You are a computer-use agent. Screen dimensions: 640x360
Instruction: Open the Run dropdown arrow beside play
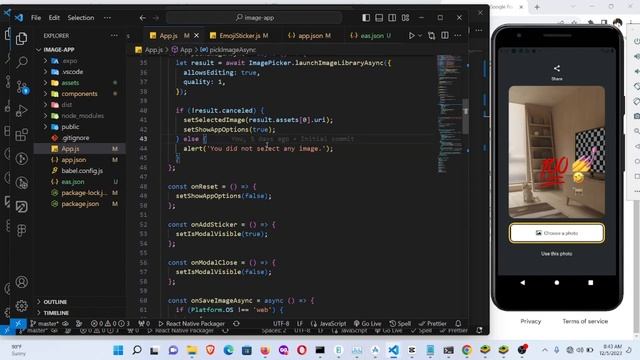click(x=420, y=36)
